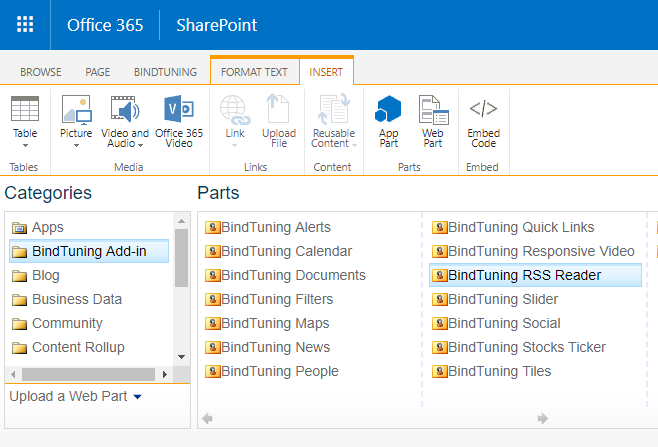The image size is (658, 447).
Task: Click the Table ribbon icon
Action: point(25,108)
